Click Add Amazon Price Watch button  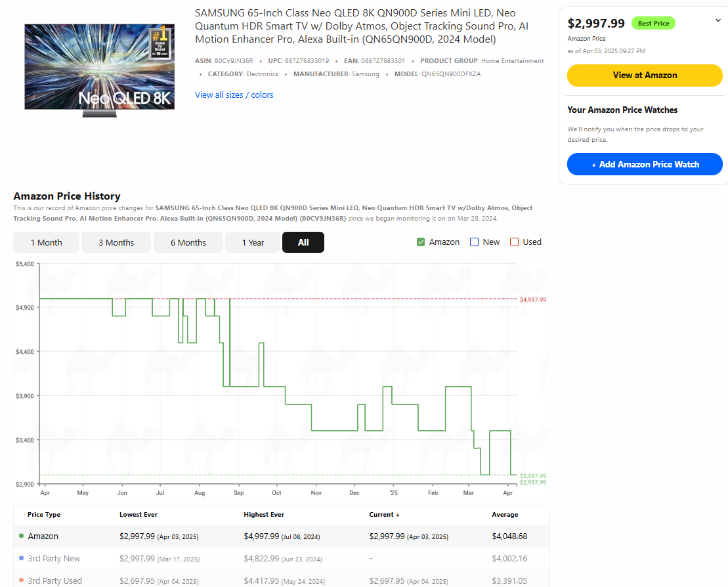click(x=645, y=164)
